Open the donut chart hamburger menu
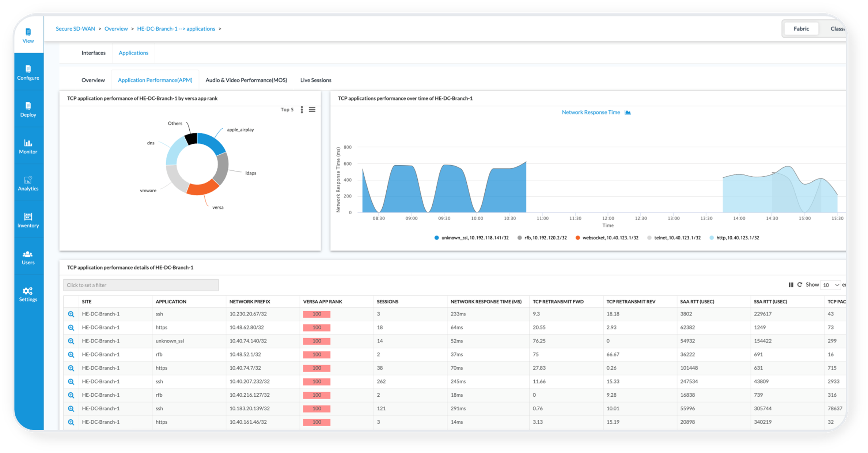This screenshot has height=453, width=868. [x=312, y=110]
